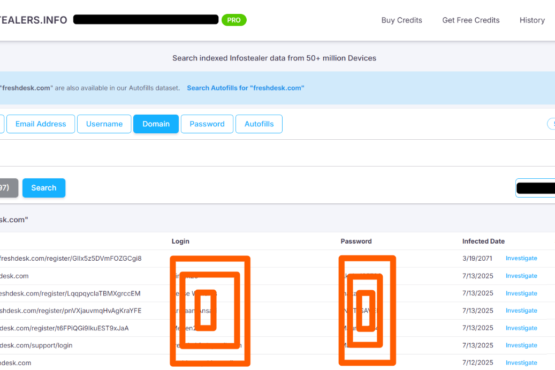
Task: Click the Login column header
Action: click(x=181, y=241)
